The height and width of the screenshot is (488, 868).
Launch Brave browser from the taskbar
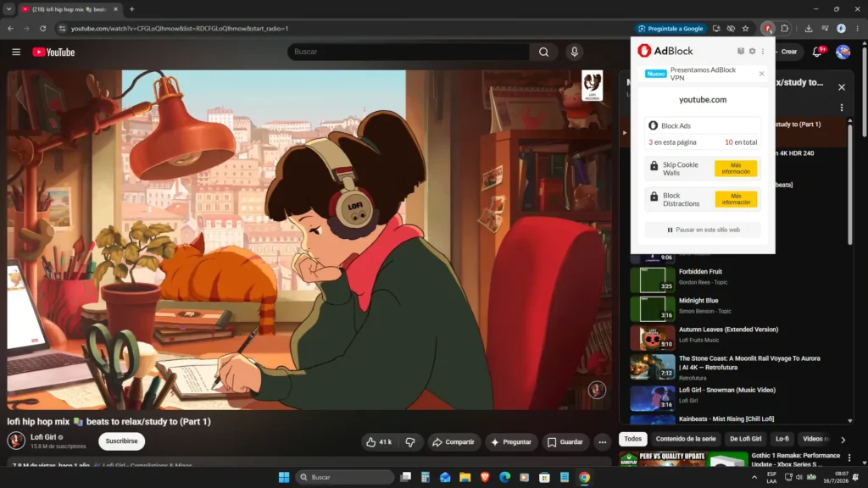coord(485,477)
